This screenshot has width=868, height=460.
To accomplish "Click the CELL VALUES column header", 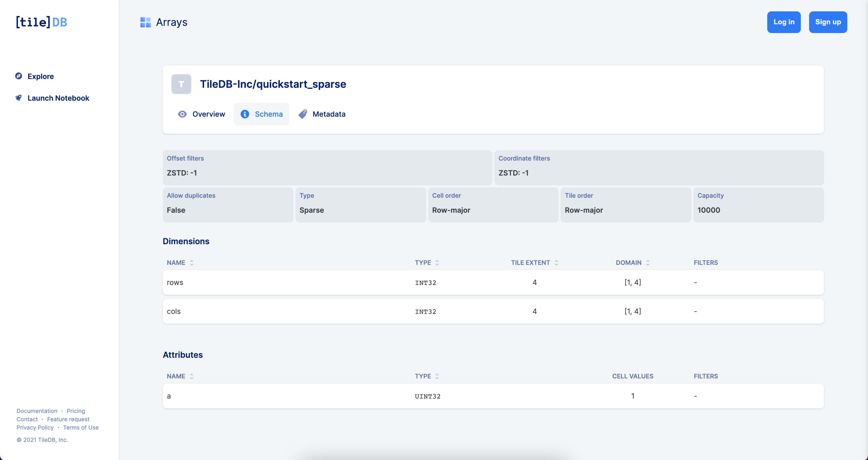I will pyautogui.click(x=632, y=376).
